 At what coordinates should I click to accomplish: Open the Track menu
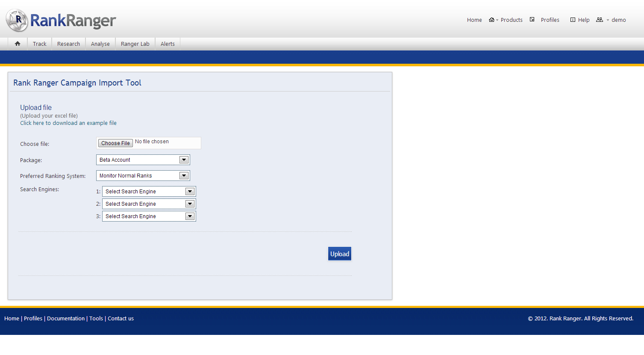tap(40, 44)
